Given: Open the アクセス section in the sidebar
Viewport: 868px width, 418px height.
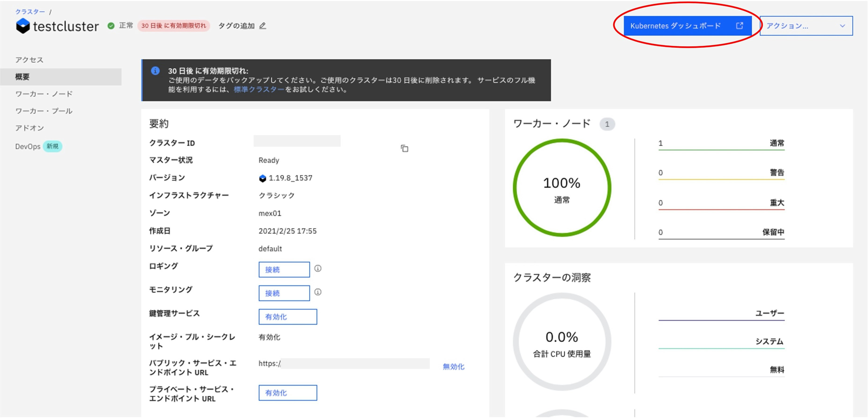Looking at the screenshot, I should coord(29,60).
